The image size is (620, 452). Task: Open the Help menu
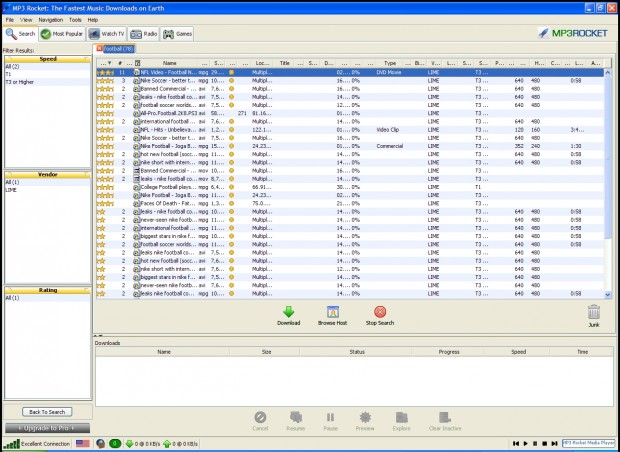click(93, 20)
